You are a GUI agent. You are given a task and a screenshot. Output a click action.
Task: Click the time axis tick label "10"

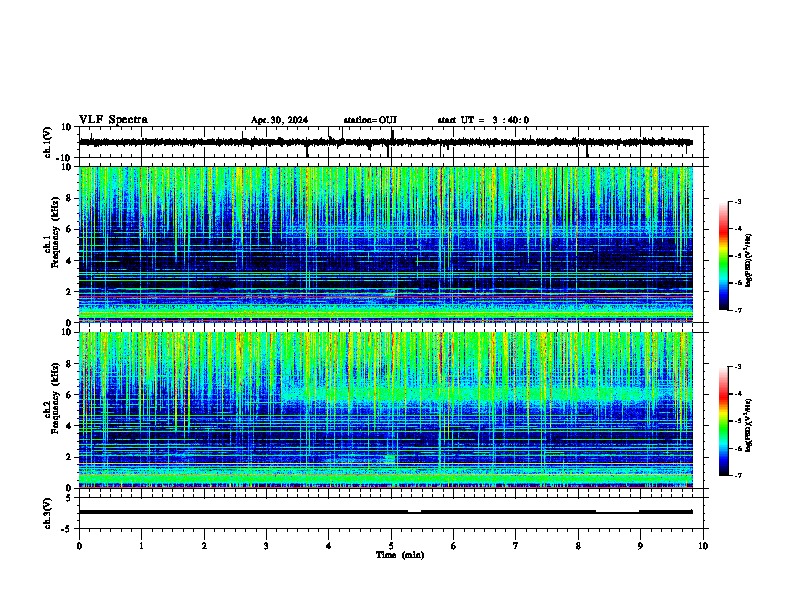point(703,546)
